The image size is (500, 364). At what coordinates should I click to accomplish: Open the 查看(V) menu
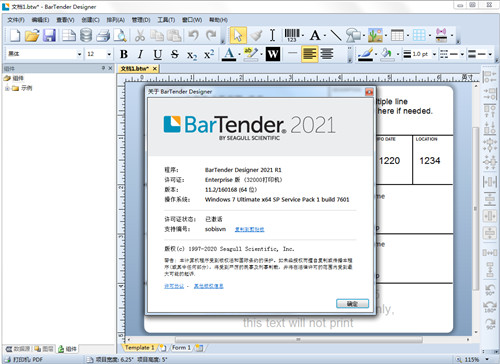click(65, 20)
